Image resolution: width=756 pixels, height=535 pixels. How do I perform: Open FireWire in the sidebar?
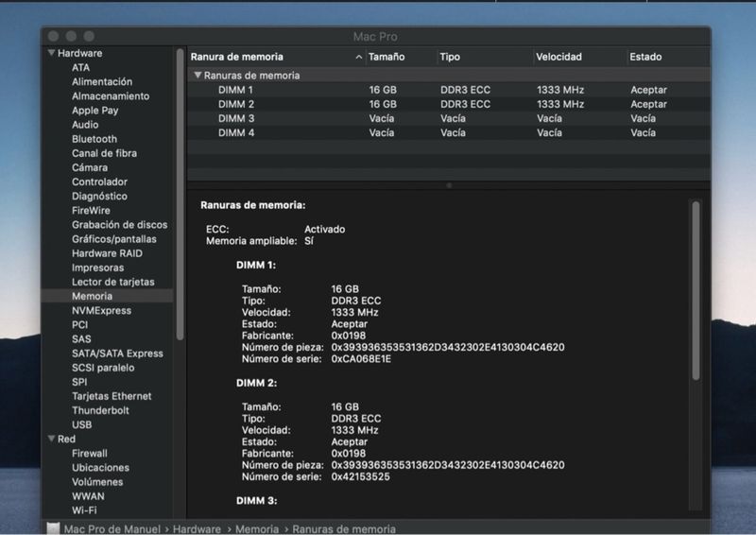pos(91,211)
